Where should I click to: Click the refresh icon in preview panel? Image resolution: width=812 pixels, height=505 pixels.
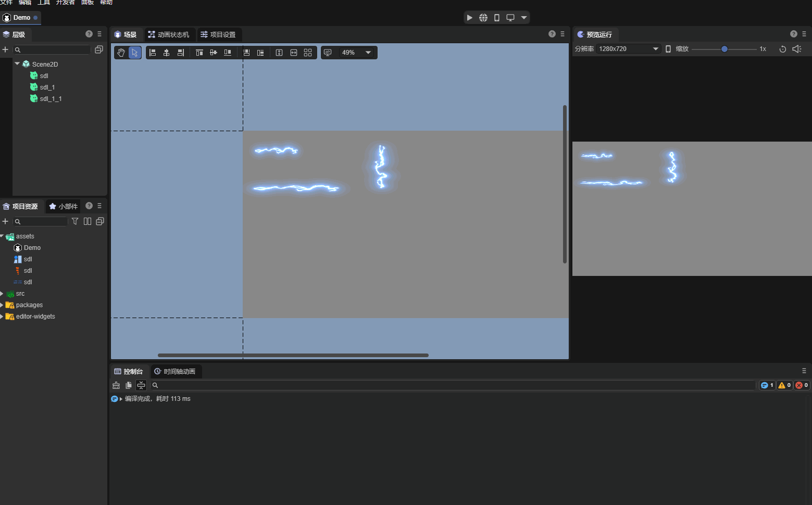[x=782, y=49]
